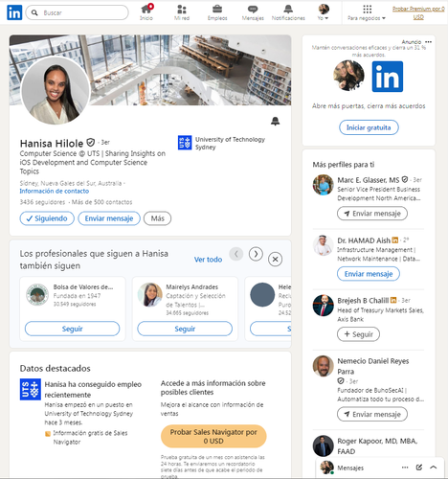This screenshot has height=479, width=448.
Task: Compose new message pencil icon
Action: (419, 468)
